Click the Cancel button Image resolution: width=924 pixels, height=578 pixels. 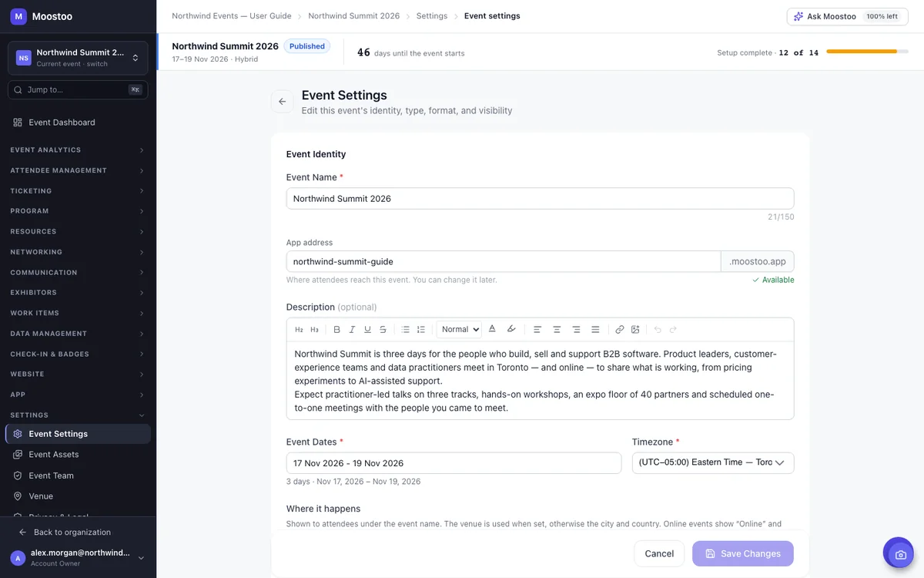(x=659, y=553)
